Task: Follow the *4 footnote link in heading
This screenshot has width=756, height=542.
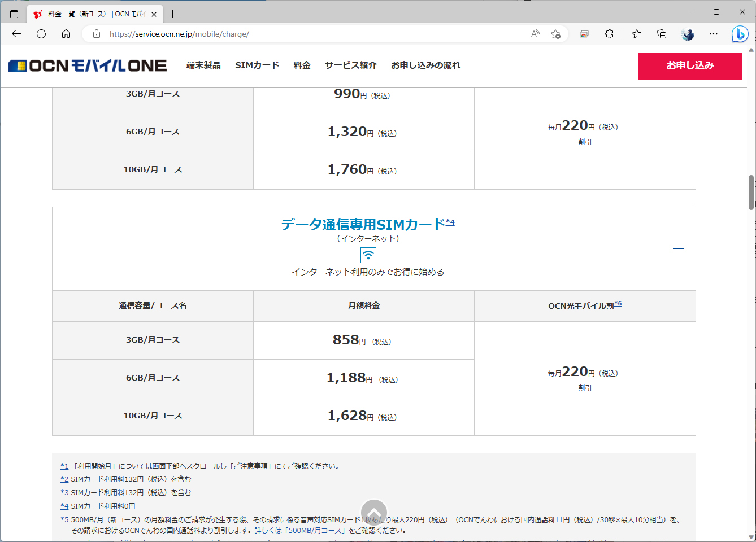Action: [450, 222]
